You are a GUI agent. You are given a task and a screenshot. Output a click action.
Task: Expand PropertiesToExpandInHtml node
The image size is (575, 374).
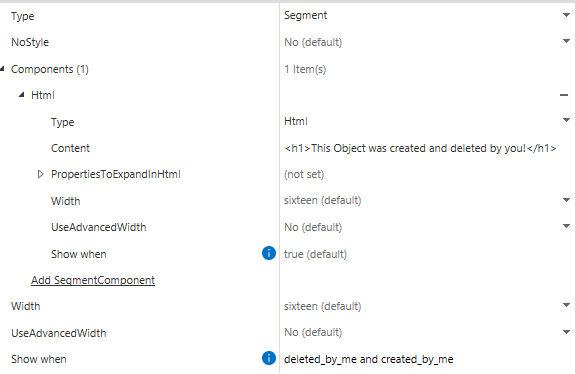[x=41, y=174]
